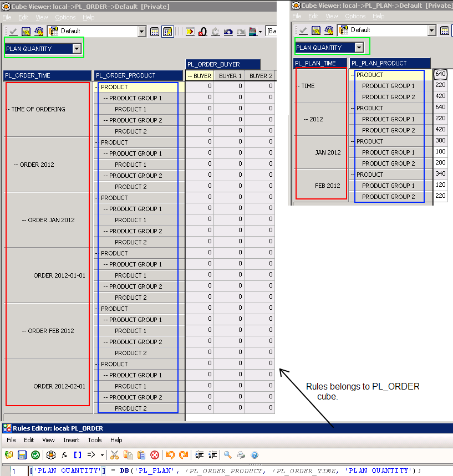Click Recalculate checkmark in PL_ORDER cube viewer toolbar
The width and height of the screenshot is (453, 476).
tap(13, 31)
